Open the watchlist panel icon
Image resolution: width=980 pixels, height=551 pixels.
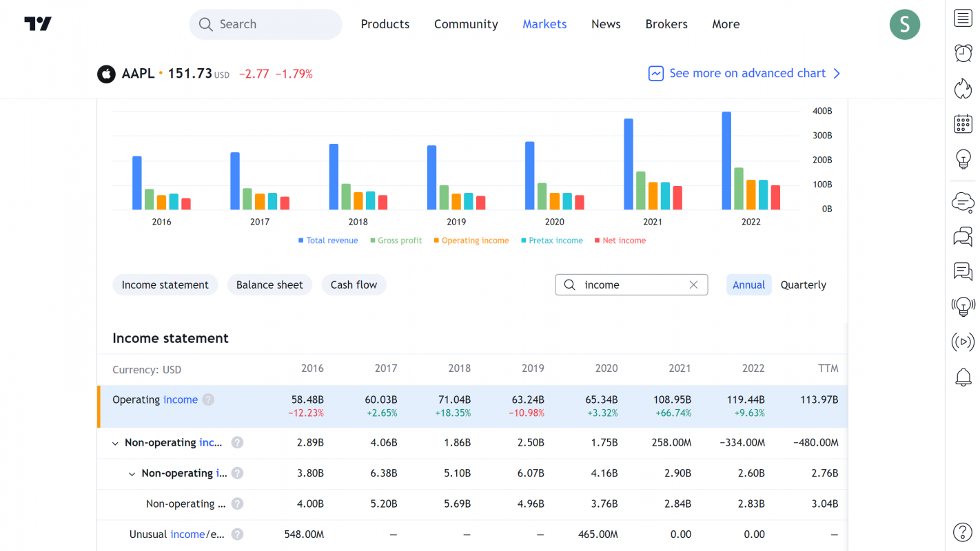pyautogui.click(x=963, y=19)
